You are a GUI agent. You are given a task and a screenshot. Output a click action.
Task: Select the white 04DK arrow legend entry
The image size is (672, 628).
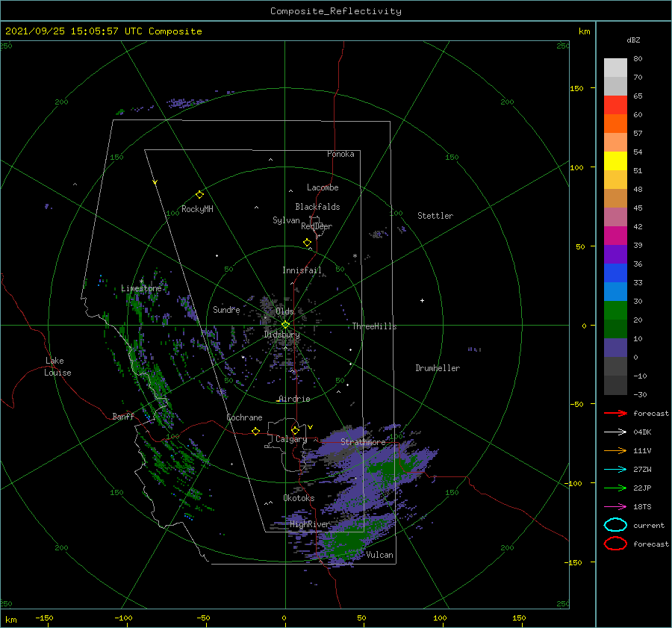tap(615, 432)
